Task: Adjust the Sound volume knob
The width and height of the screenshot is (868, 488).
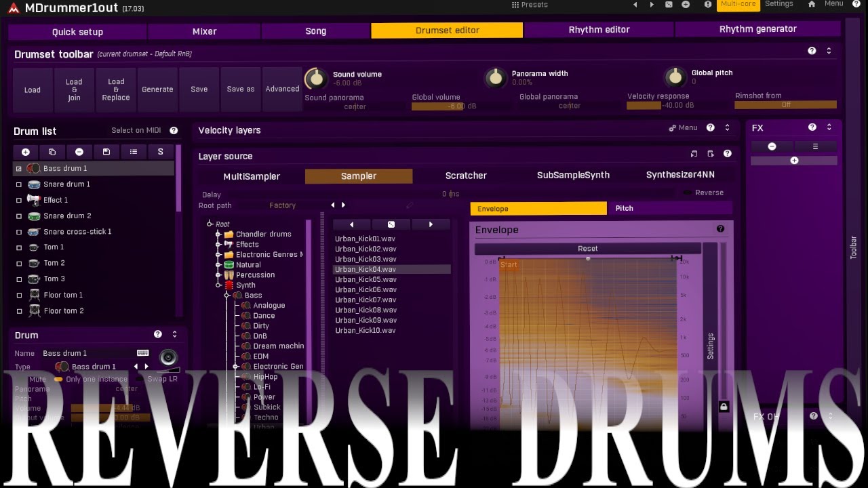Action: pos(315,79)
